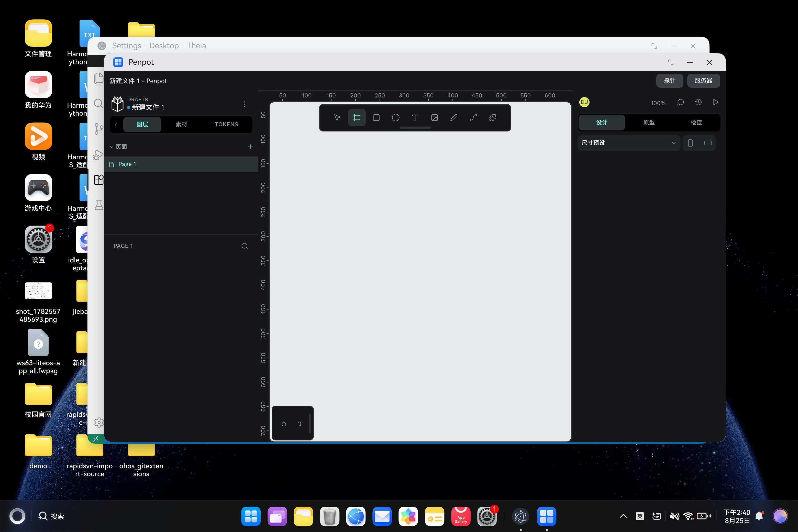Open the version history clock icon

click(698, 103)
